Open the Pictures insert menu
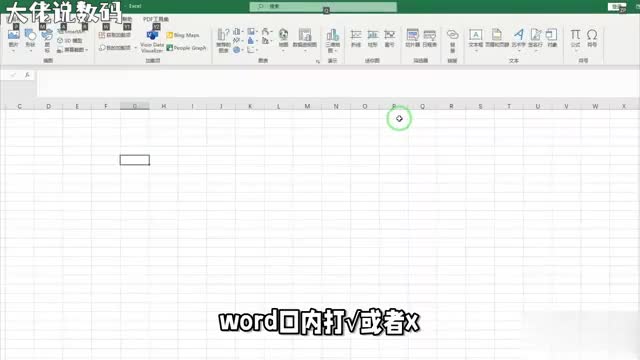Image resolution: width=640 pixels, height=360 pixels. tap(13, 39)
